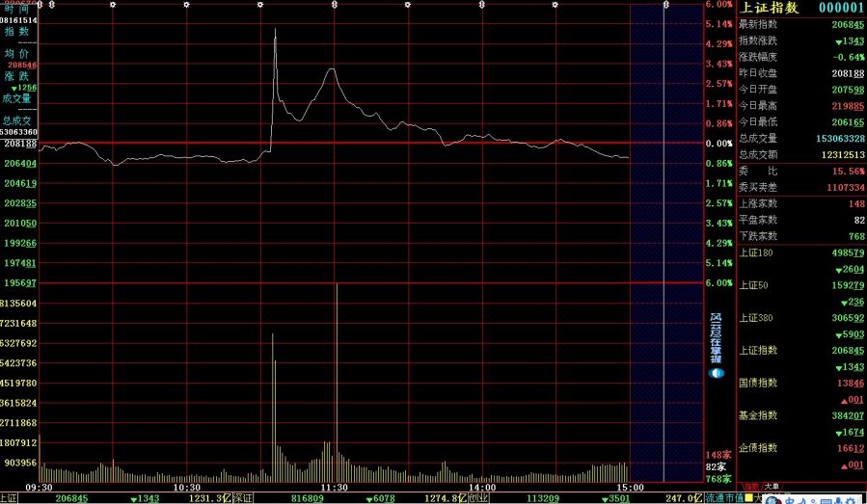The height and width of the screenshot is (504, 867).
Task: Click 上证 in the bottom status bar
Action: click(x=9, y=498)
